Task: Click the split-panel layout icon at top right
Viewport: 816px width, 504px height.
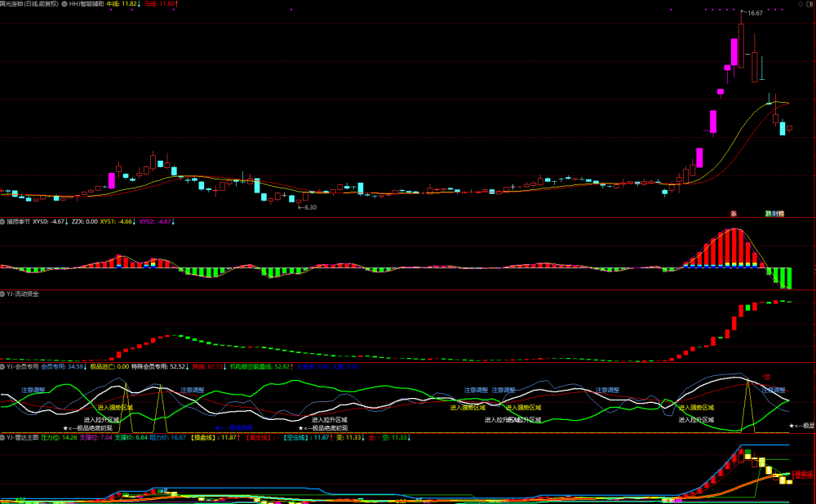Action: tap(809, 3)
